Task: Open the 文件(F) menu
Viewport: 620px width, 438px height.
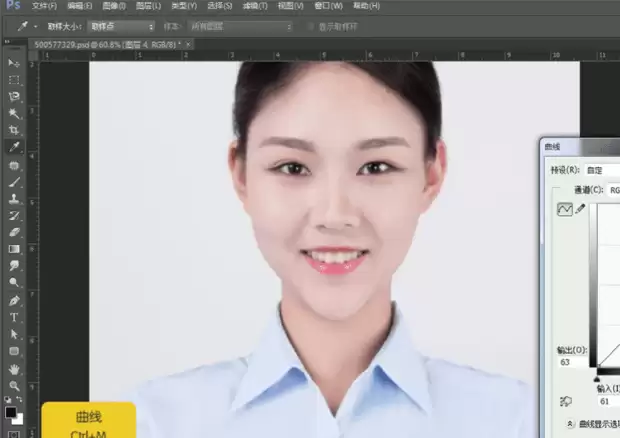Action: [44, 6]
